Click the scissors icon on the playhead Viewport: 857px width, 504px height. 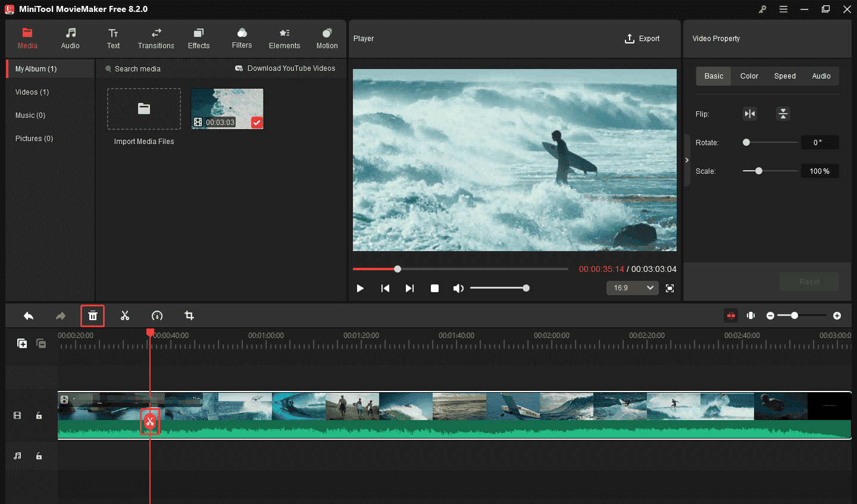click(150, 422)
